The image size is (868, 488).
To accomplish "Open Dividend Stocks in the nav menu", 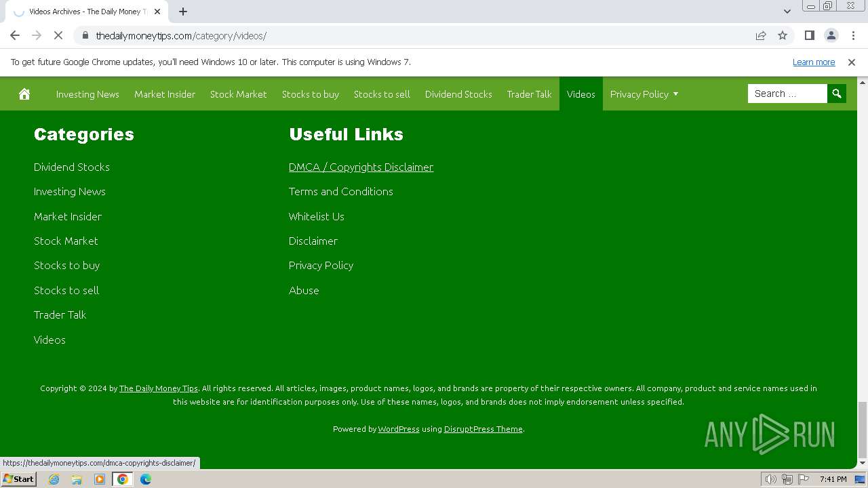I will point(458,94).
